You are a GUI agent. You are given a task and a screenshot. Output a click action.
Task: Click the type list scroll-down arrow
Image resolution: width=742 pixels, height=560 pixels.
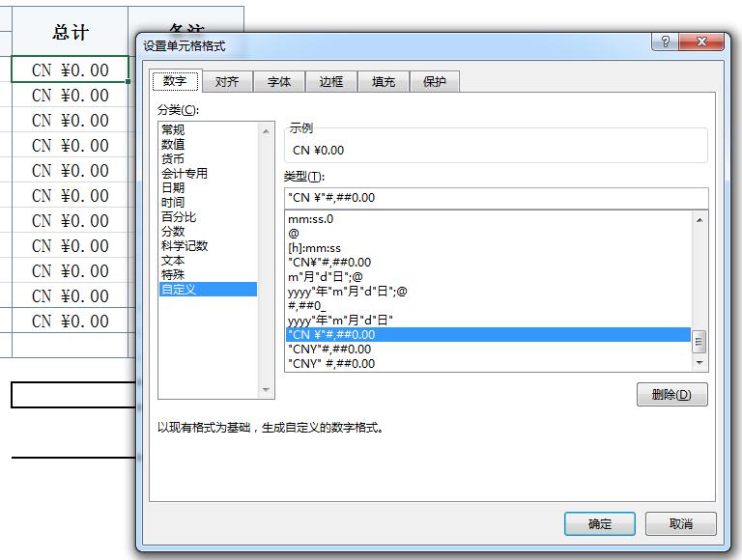(x=699, y=363)
